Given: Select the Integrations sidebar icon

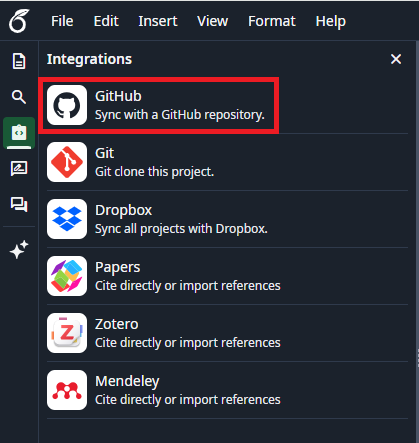Looking at the screenshot, I should pos(19,133).
